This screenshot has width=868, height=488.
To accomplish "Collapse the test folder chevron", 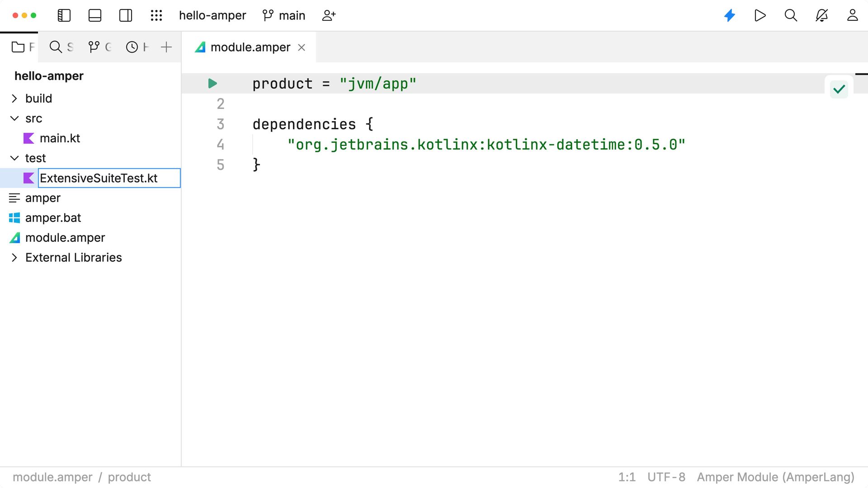I will coord(14,158).
